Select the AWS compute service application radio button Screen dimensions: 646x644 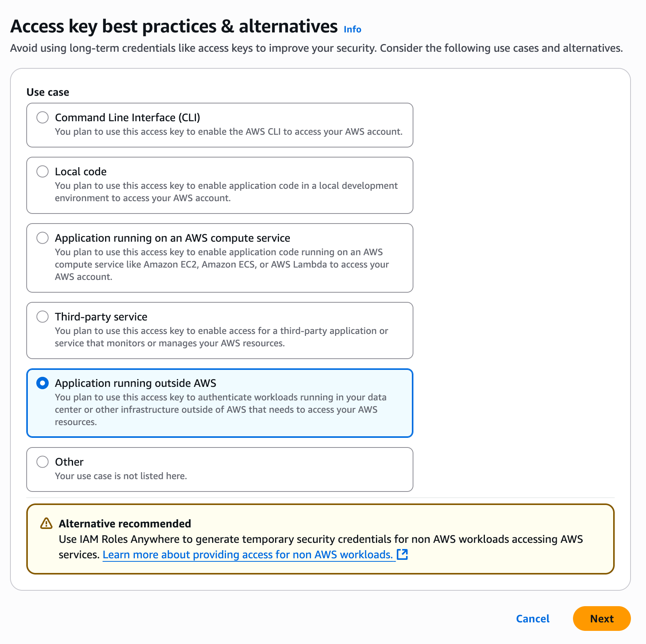pyautogui.click(x=42, y=238)
